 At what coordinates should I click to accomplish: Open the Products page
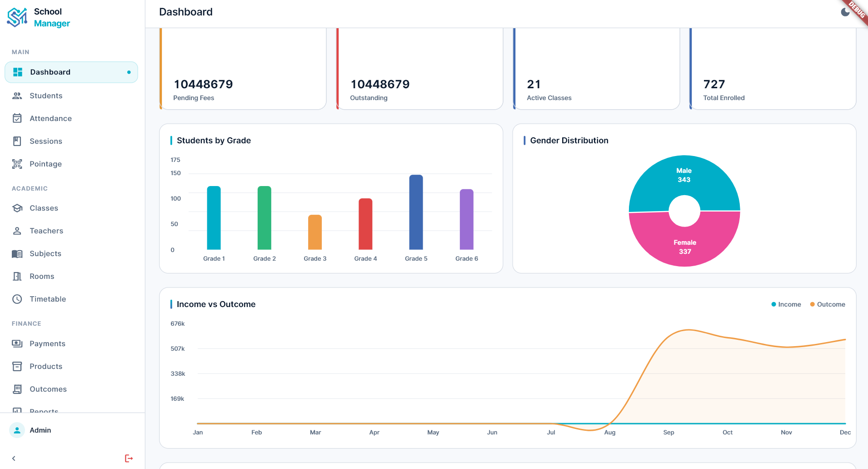point(71,366)
